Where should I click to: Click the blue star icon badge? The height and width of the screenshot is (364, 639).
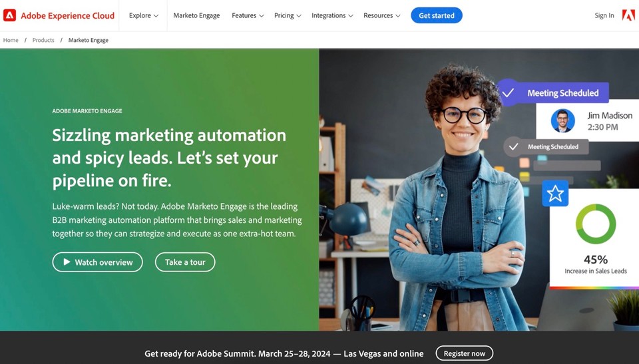coord(555,194)
